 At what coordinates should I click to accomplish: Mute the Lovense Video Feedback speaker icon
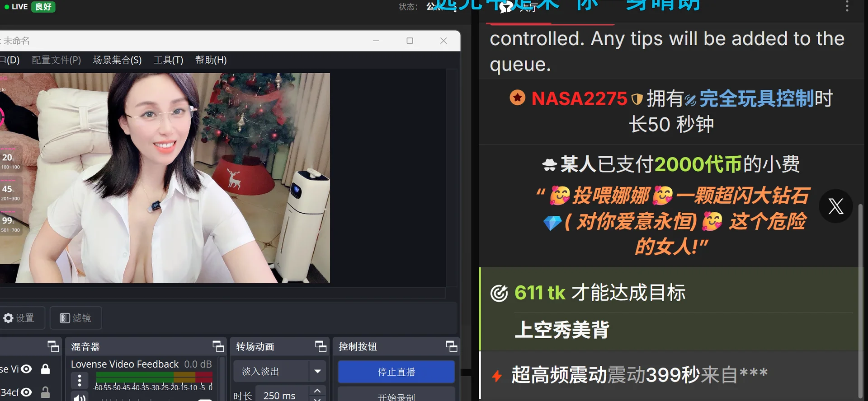point(80,397)
